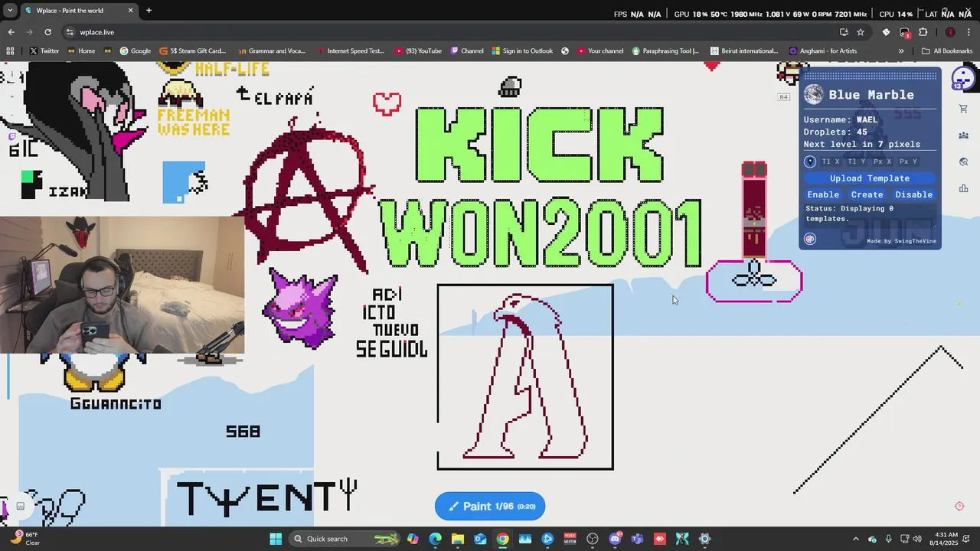Image resolution: width=980 pixels, height=551 pixels.
Task: Click the Made by SwingTheVine credit
Action: (x=901, y=241)
